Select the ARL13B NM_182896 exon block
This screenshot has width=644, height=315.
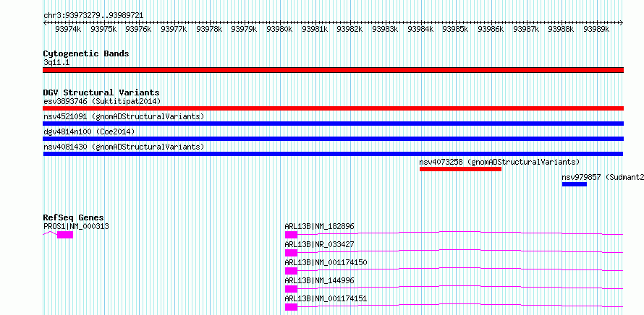291,235
